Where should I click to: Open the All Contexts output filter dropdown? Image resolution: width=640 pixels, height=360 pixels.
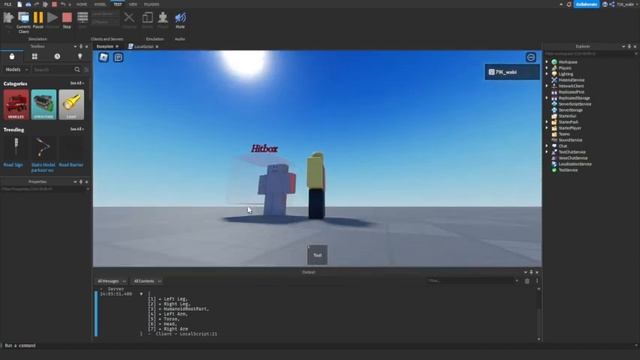point(147,281)
